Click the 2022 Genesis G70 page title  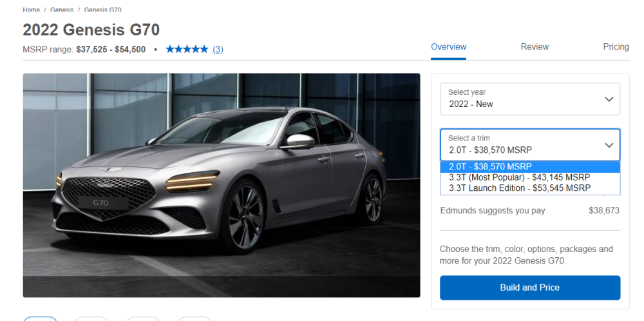tap(91, 30)
